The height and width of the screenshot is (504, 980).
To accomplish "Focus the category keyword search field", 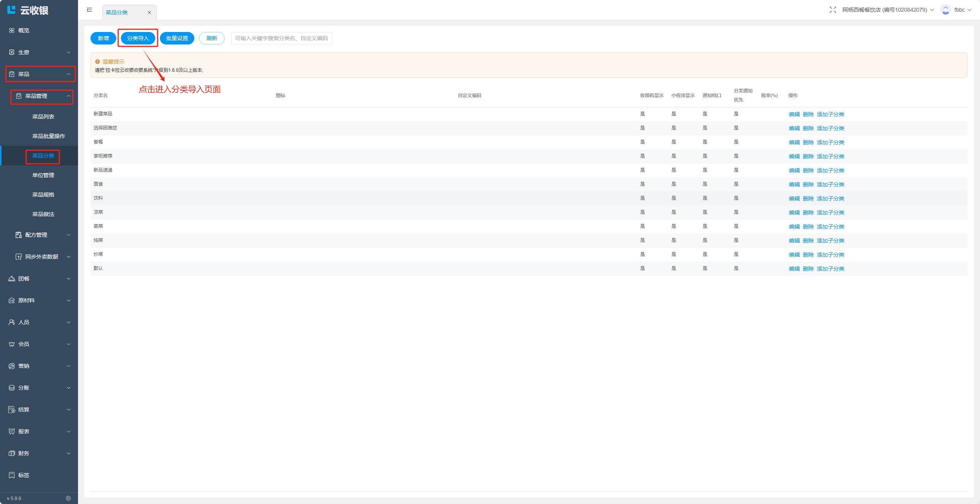I will pos(281,38).
